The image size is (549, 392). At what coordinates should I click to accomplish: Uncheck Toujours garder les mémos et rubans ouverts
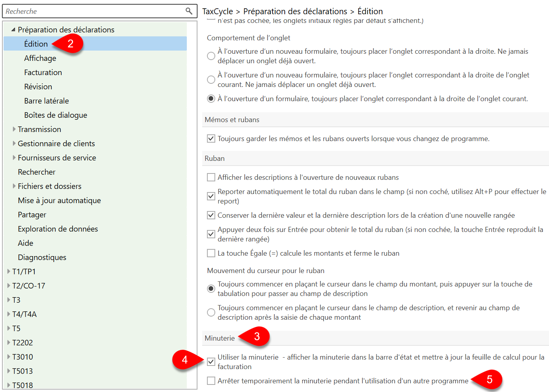211,139
